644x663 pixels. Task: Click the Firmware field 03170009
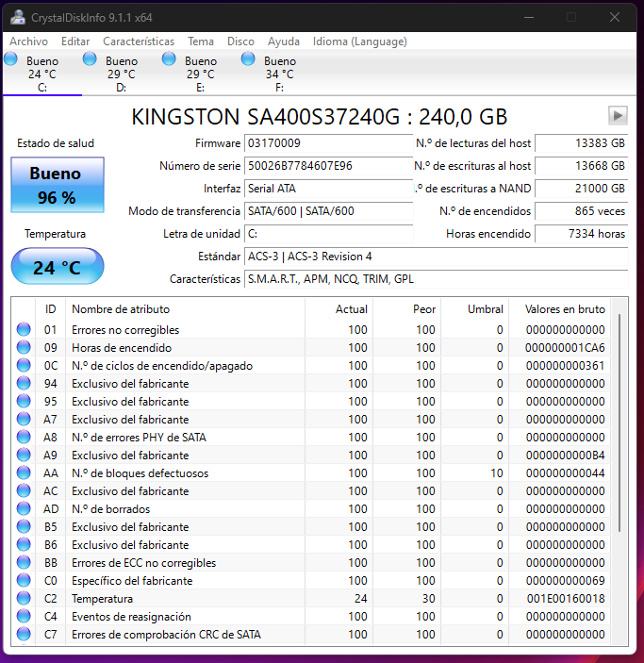[x=328, y=143]
